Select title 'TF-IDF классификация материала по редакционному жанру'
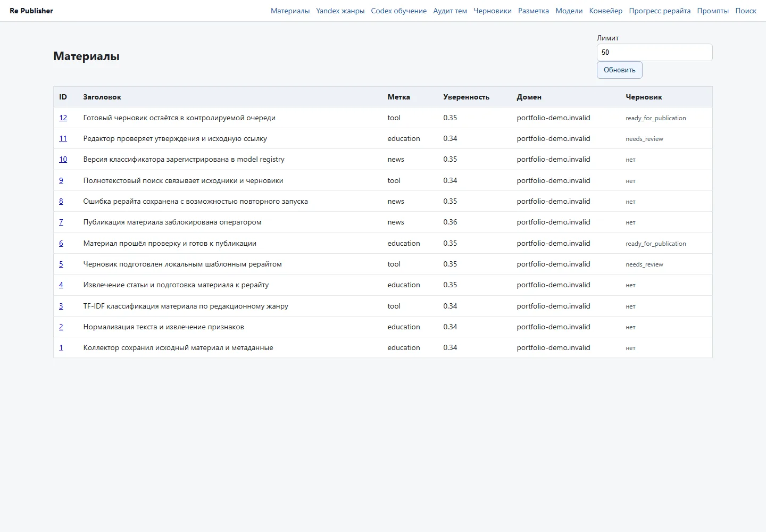The image size is (766, 532). coord(186,306)
